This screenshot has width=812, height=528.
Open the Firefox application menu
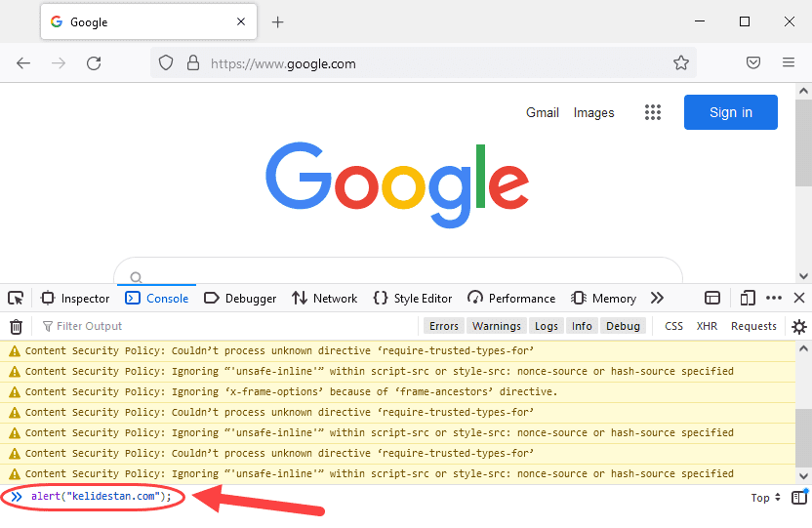pyautogui.click(x=789, y=62)
